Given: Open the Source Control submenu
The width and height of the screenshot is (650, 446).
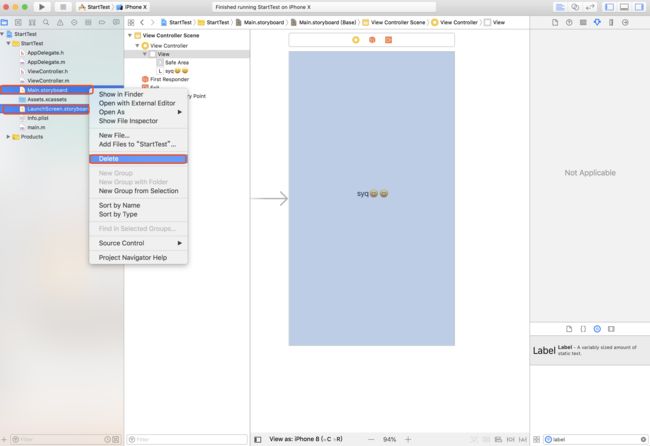Looking at the screenshot, I should click(x=138, y=243).
